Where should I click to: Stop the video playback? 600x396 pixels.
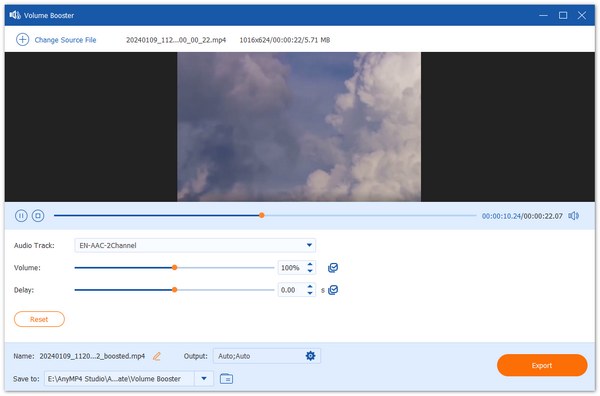pos(38,216)
